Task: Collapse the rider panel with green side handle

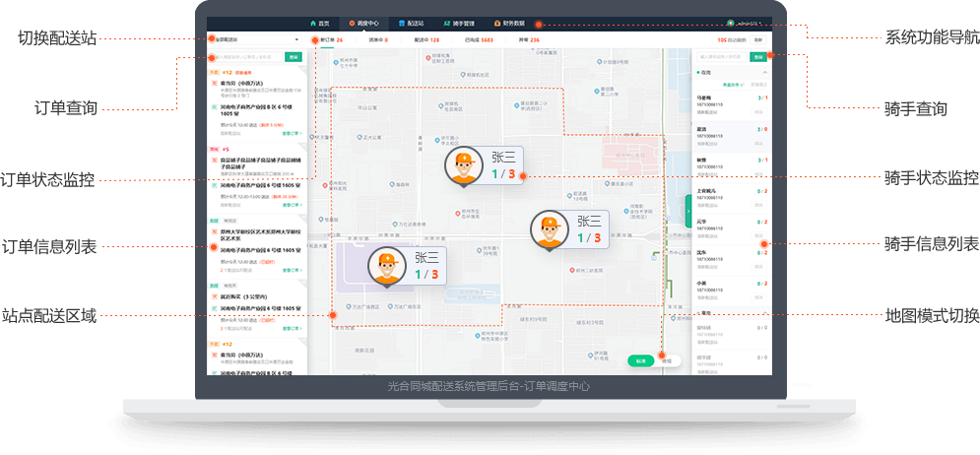Action: tap(688, 211)
